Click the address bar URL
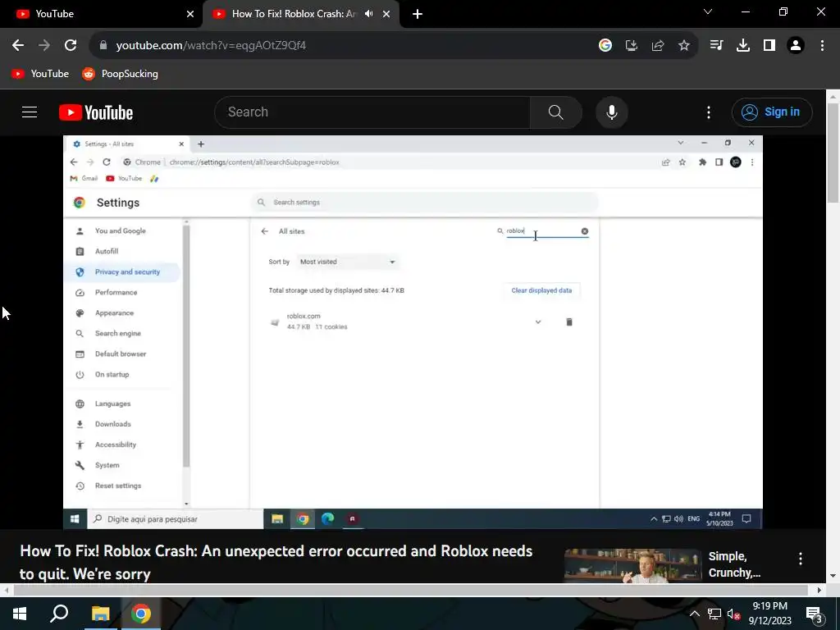The image size is (840, 630). [x=211, y=46]
